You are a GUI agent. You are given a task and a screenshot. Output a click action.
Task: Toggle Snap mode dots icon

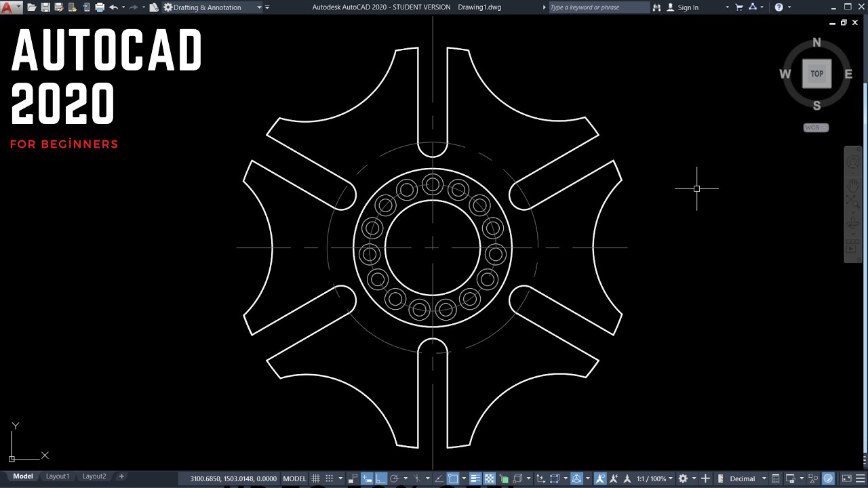[x=329, y=479]
